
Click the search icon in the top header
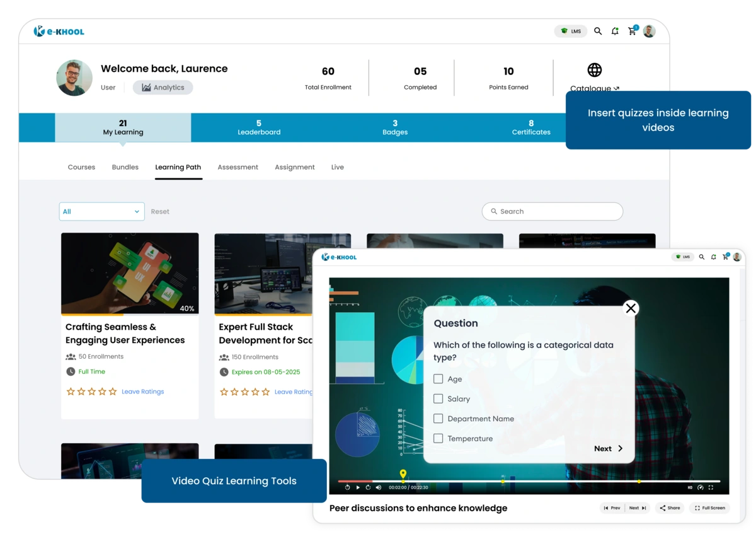[598, 31]
